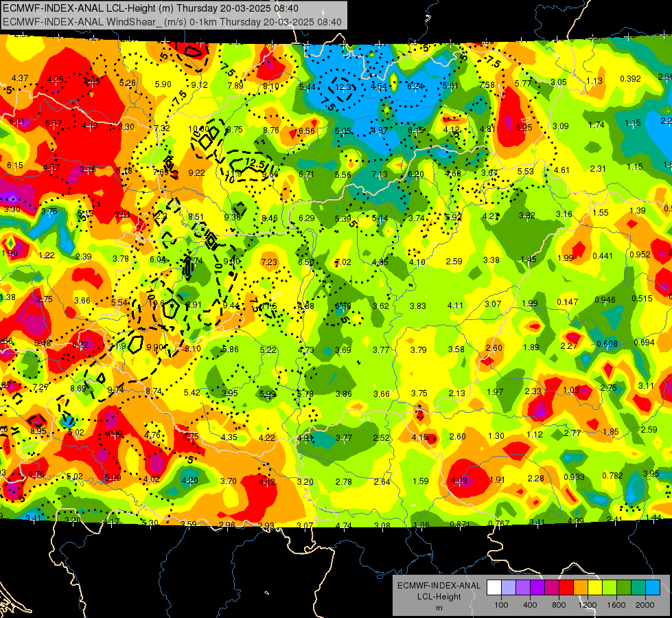Click the grid value 0.608
The width and height of the screenshot is (672, 618).
(607, 343)
